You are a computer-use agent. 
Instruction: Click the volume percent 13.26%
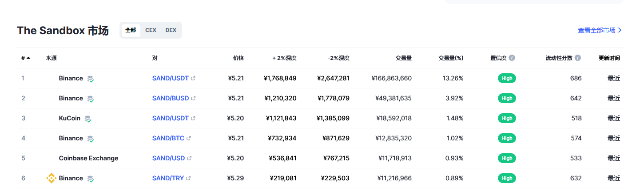(453, 78)
